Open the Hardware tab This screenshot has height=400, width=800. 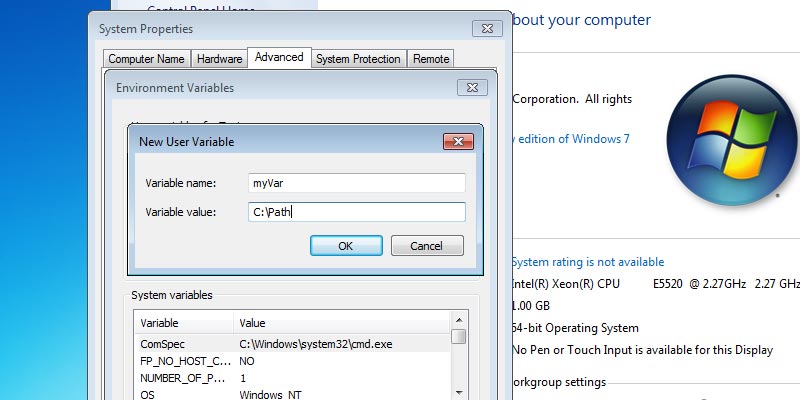tap(219, 59)
